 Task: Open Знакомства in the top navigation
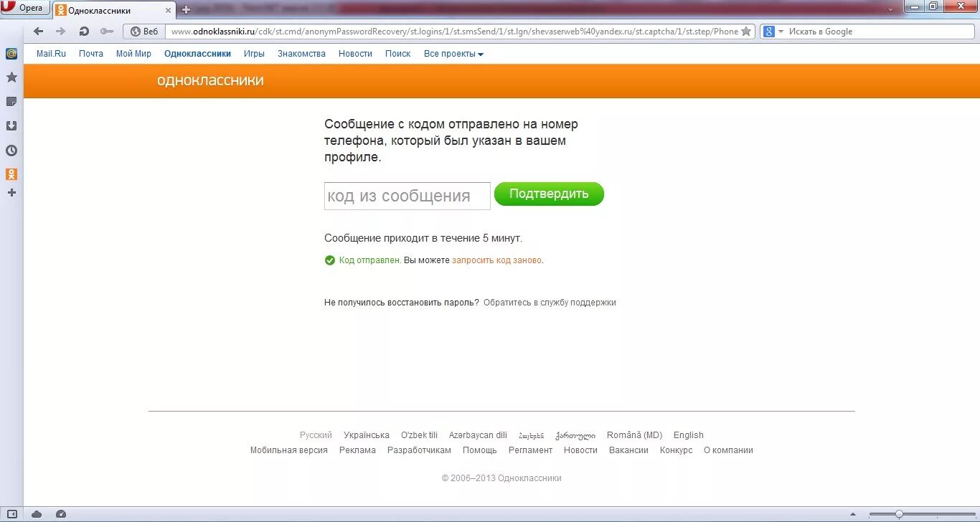pos(301,54)
